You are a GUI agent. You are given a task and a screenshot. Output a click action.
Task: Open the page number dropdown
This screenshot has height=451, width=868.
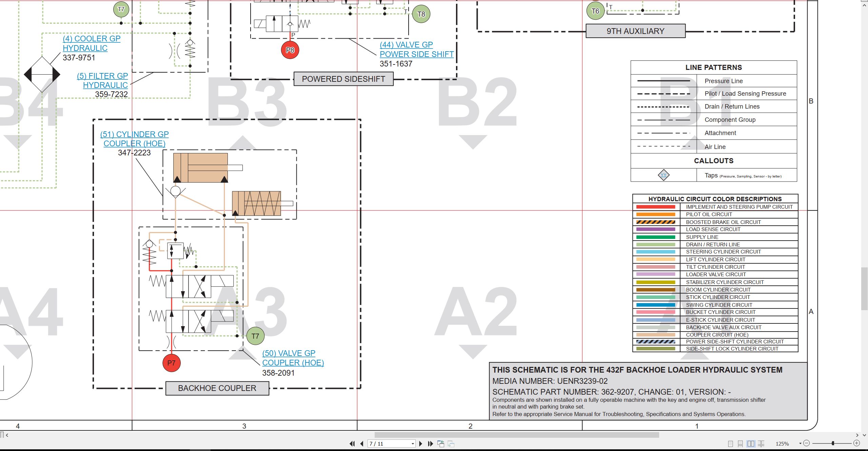(413, 444)
